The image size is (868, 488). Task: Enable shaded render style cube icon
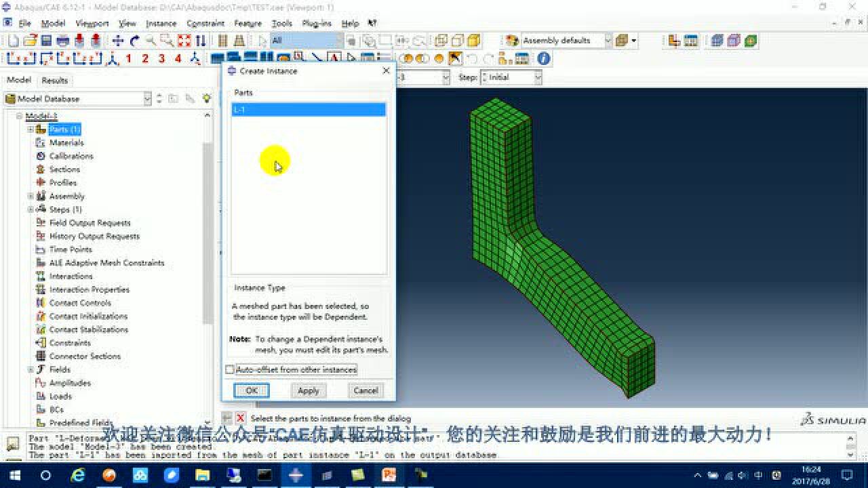tap(474, 41)
